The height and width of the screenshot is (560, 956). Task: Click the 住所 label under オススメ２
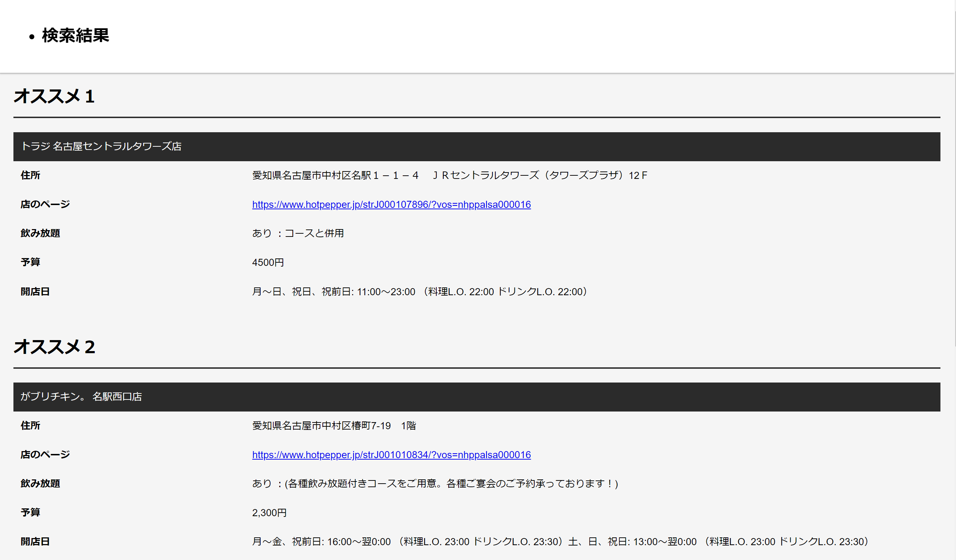coord(30,426)
